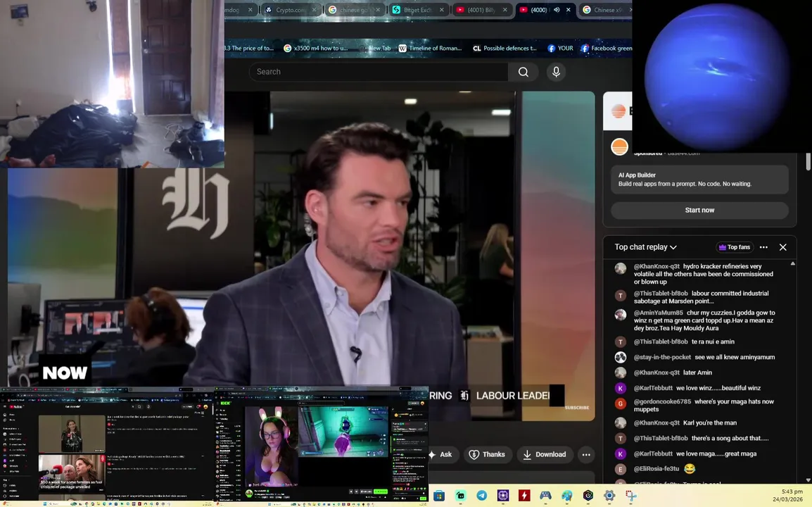The height and width of the screenshot is (507, 812).
Task: Click username @ThisTablet-bf8ob on Marsden point message
Action: tap(660, 294)
